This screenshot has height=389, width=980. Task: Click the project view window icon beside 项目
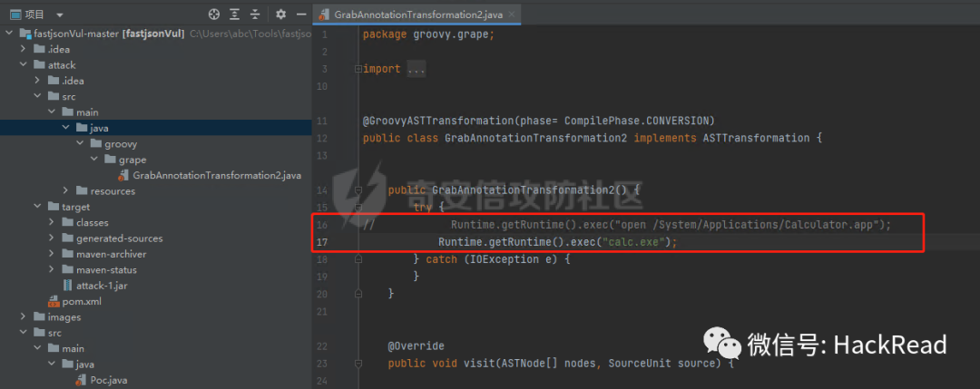tap(15, 14)
